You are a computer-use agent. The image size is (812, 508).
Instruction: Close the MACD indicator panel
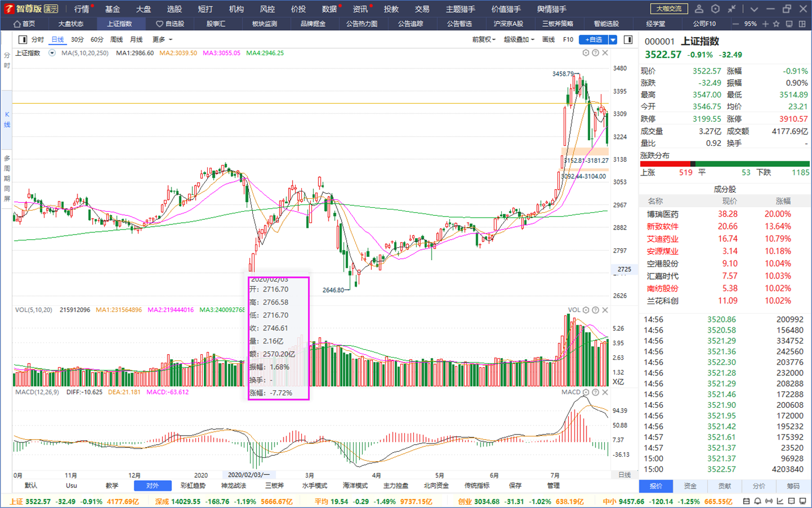click(x=605, y=392)
